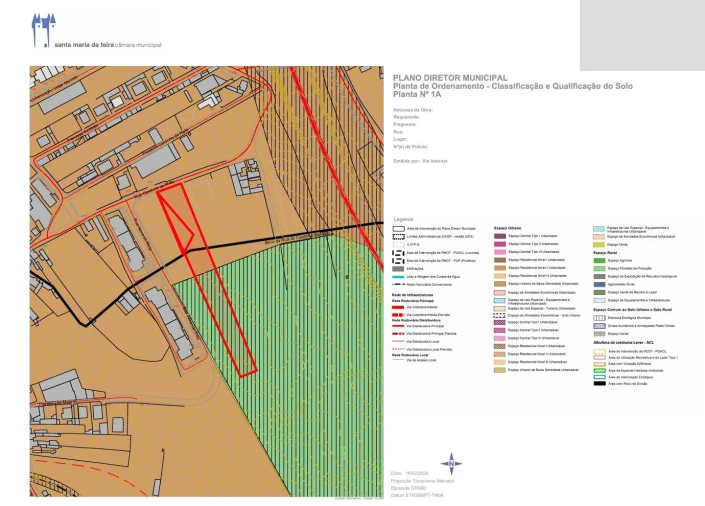Click the Plano Diretor Municipal title
The width and height of the screenshot is (705, 506).
[x=450, y=77]
